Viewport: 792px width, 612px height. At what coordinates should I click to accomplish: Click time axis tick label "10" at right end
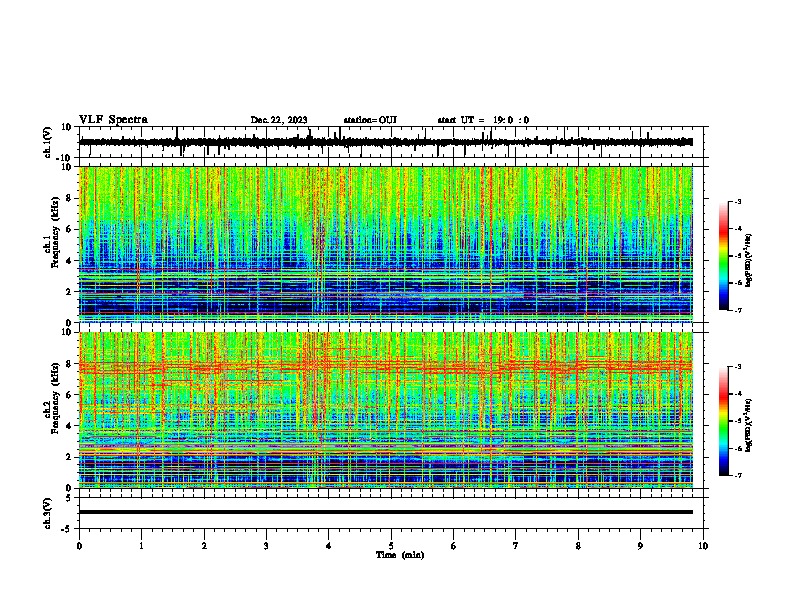pyautogui.click(x=703, y=546)
